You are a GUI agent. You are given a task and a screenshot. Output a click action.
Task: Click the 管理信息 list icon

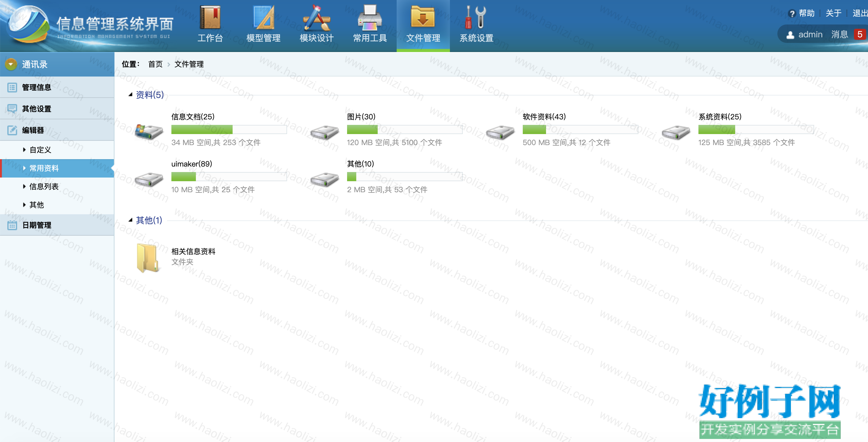click(x=12, y=88)
